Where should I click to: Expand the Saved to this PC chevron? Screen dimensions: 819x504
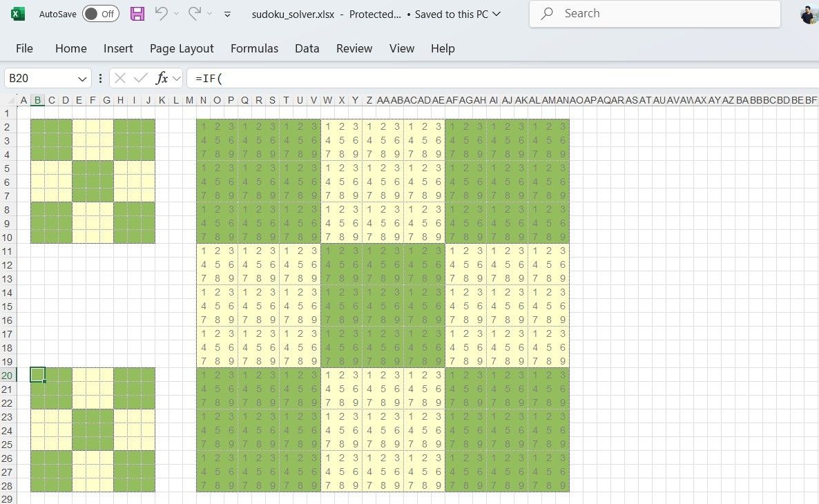pyautogui.click(x=497, y=14)
